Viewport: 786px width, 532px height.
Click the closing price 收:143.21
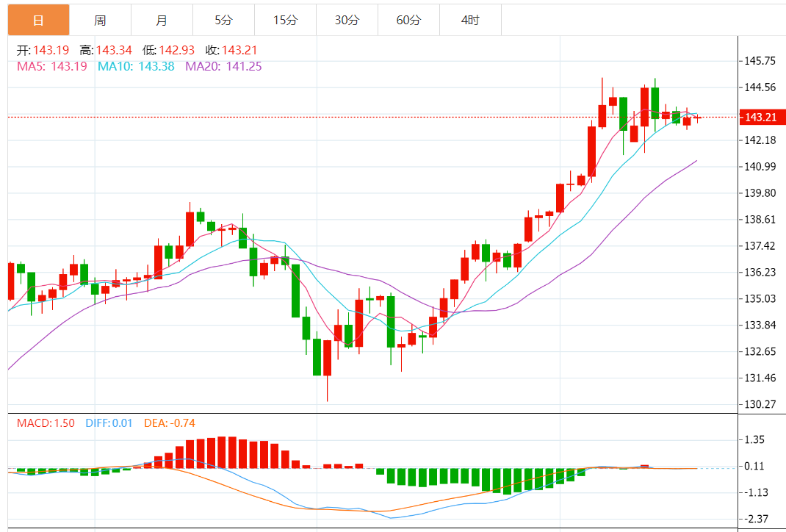[231, 50]
